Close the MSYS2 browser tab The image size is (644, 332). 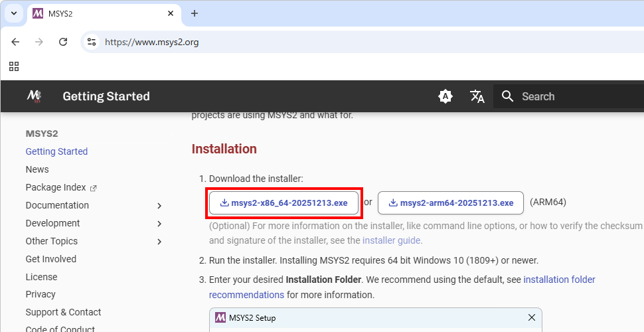pyautogui.click(x=171, y=13)
